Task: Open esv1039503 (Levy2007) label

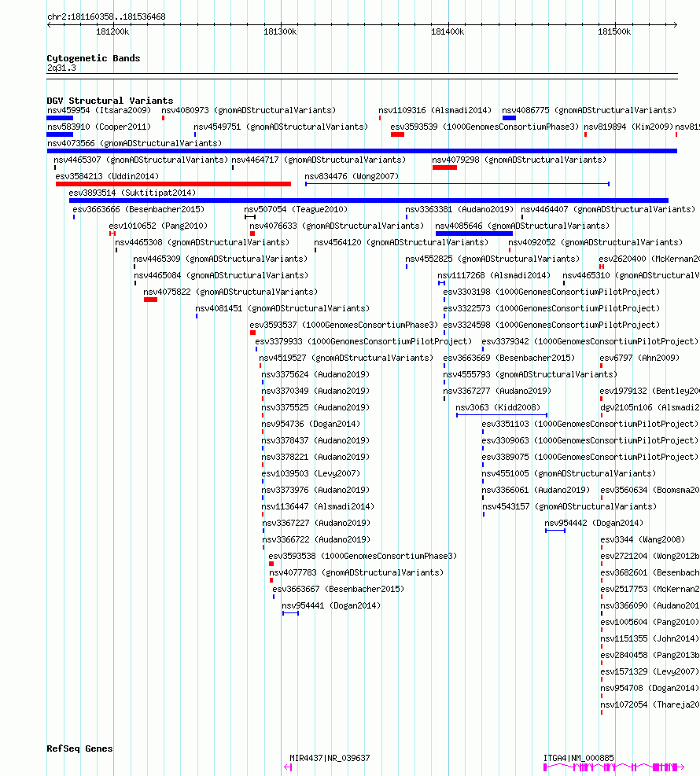Action: pyautogui.click(x=311, y=473)
